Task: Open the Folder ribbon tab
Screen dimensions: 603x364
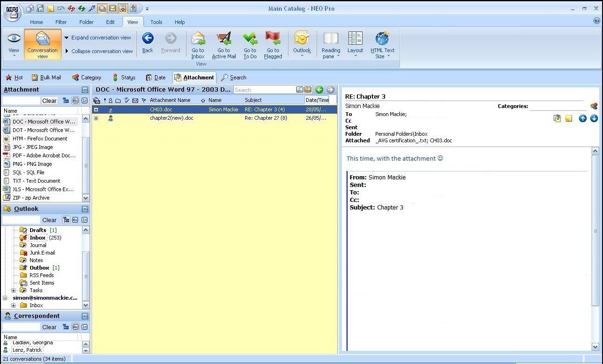Action: (x=86, y=22)
